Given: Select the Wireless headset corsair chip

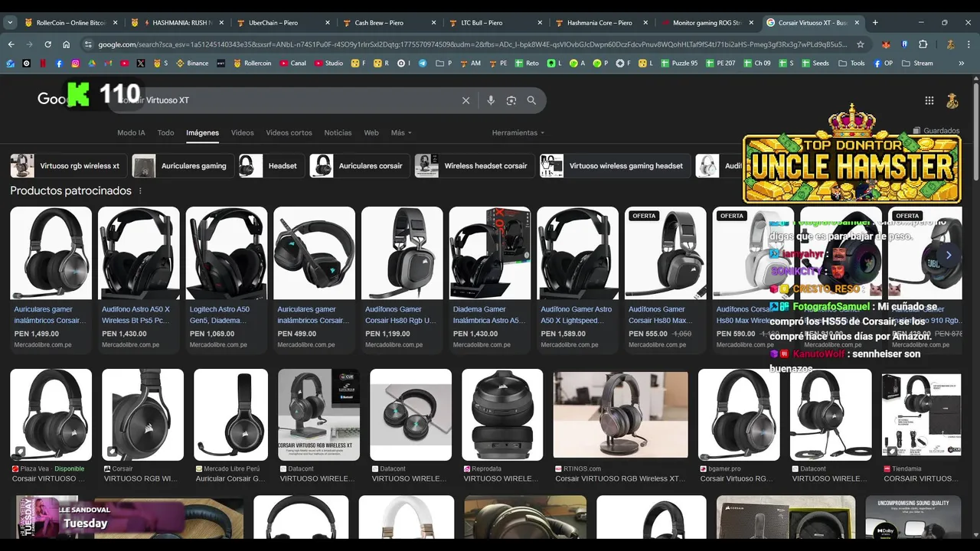Looking at the screenshot, I should 473,165.
